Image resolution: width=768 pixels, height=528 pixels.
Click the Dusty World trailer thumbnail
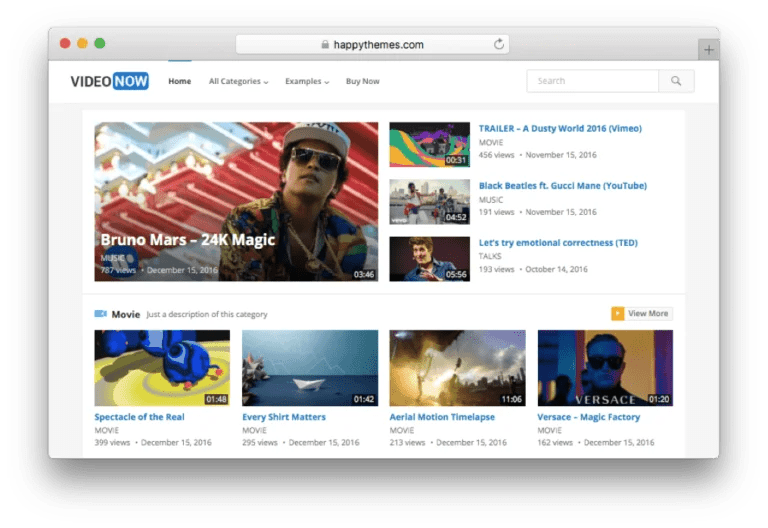pos(430,144)
